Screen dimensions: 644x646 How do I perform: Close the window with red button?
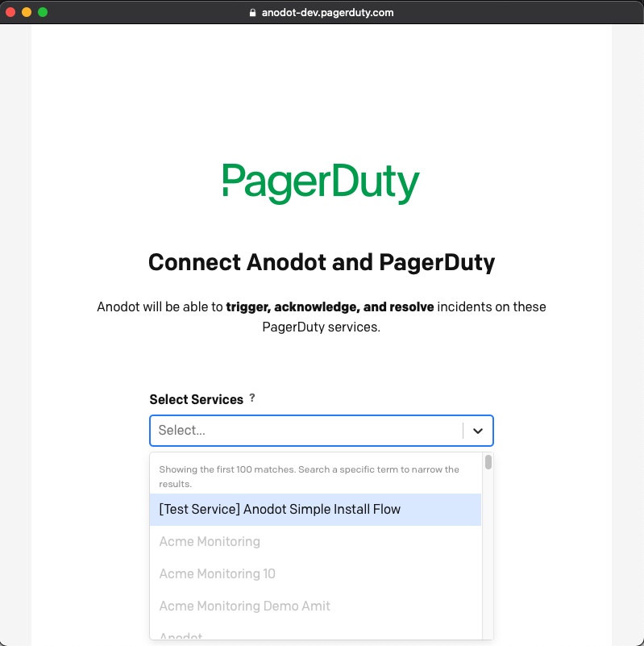point(10,12)
